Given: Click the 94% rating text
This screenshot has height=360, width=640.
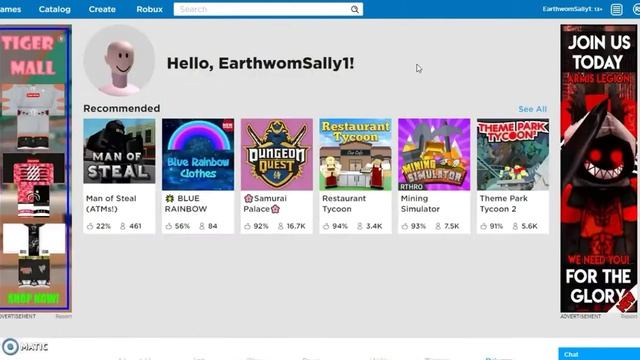Looking at the screenshot, I should [x=340, y=226].
